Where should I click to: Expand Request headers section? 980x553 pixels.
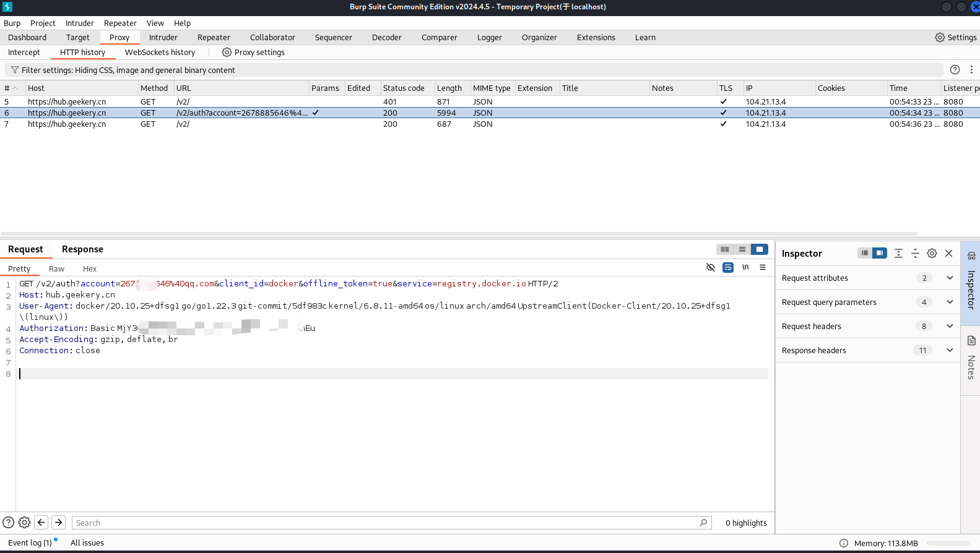(x=950, y=326)
